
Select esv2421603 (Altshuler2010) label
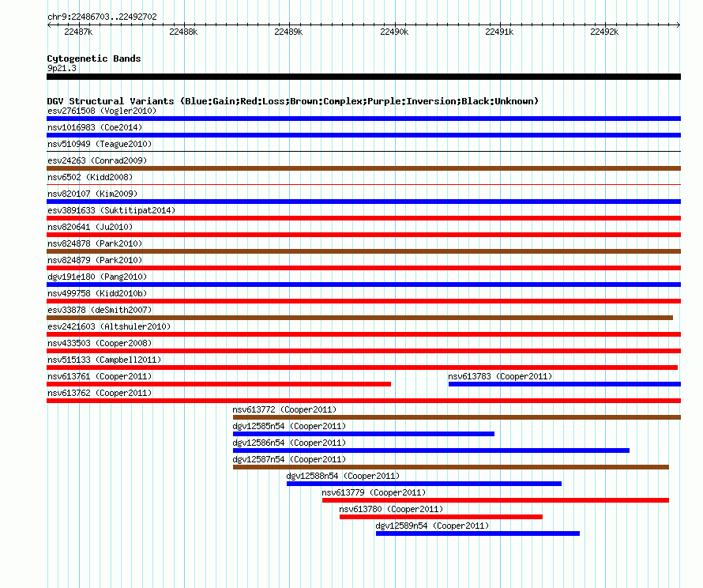[x=109, y=326]
